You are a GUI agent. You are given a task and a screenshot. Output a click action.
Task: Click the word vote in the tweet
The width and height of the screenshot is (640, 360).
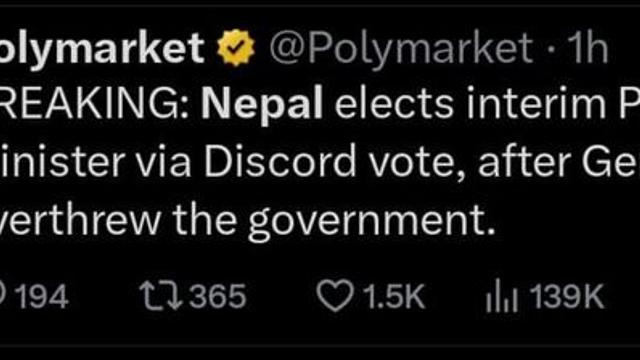click(x=416, y=163)
